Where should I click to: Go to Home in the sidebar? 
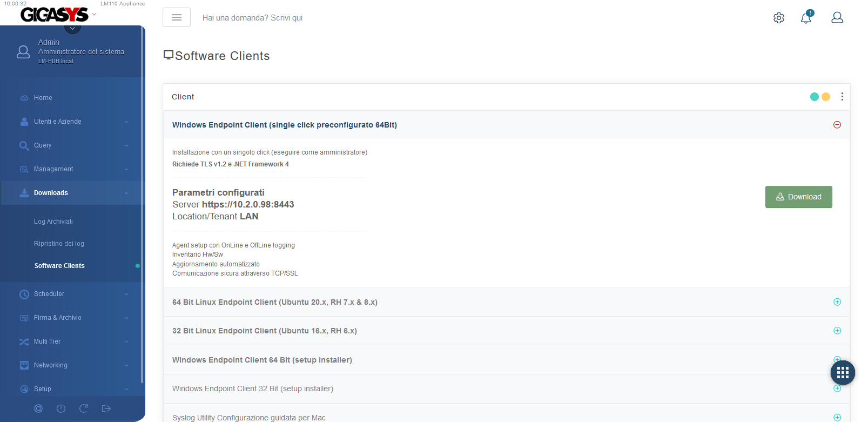tap(43, 98)
